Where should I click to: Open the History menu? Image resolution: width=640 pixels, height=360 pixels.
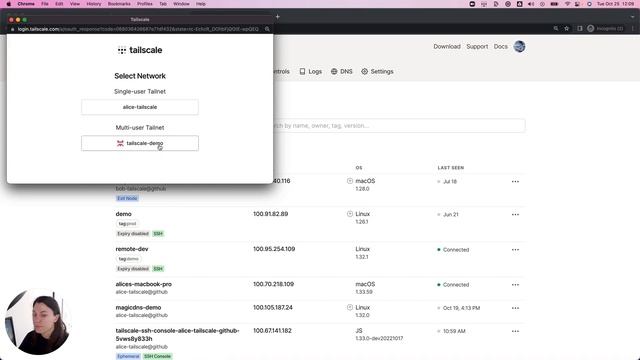point(93,4)
